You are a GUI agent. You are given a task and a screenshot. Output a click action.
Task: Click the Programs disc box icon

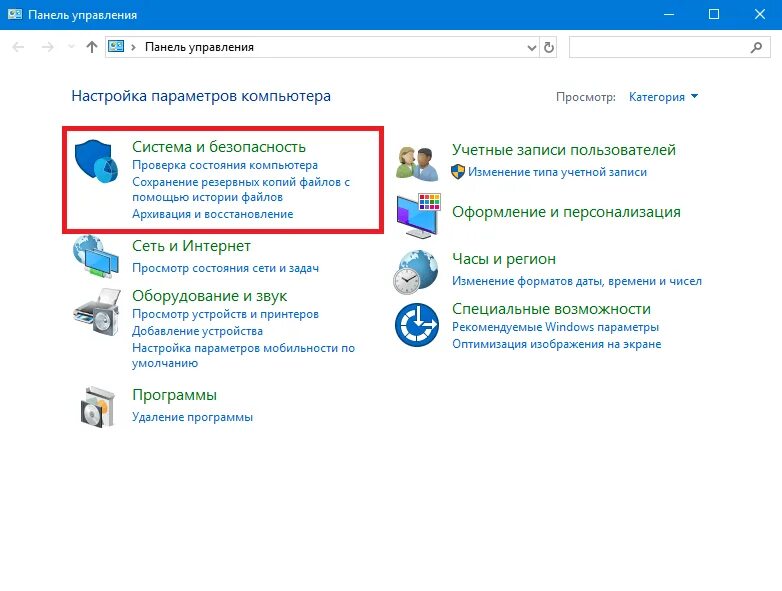pyautogui.click(x=98, y=406)
